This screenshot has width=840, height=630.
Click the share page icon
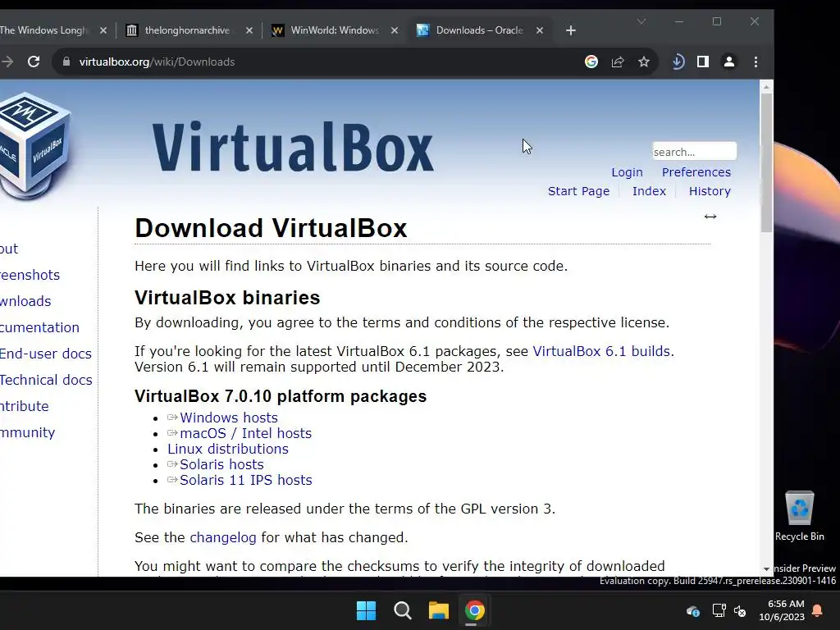[618, 62]
